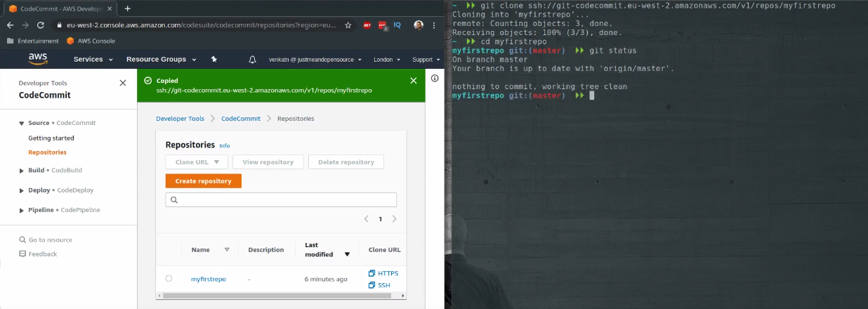Screen dimensions: 868x309
Task: Click the search magnifier icon in repositories filter
Action: (x=174, y=200)
